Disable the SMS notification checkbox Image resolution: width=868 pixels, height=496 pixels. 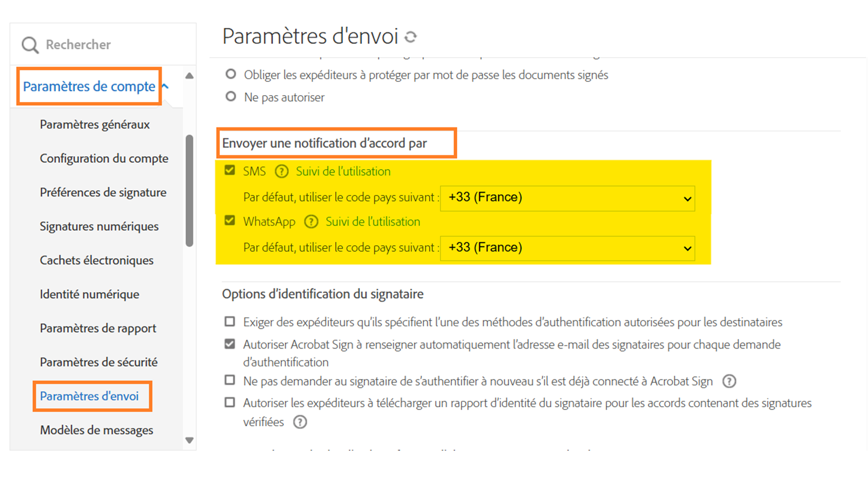(x=229, y=170)
